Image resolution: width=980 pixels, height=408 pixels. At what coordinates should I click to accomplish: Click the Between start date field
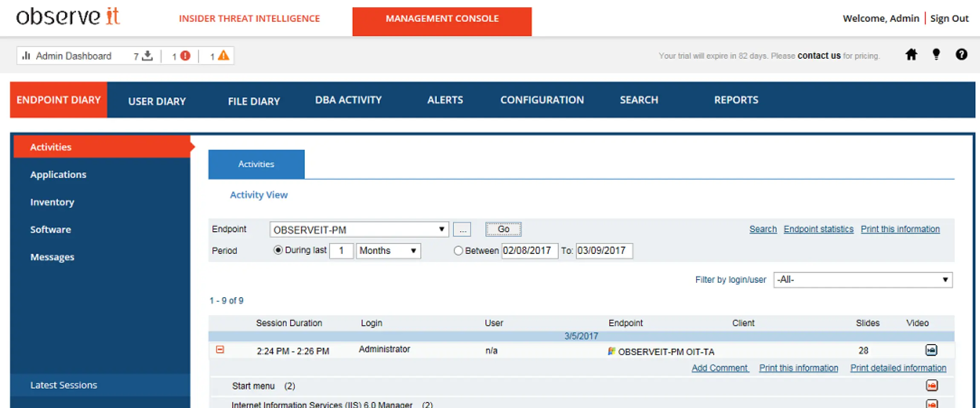[x=529, y=251]
